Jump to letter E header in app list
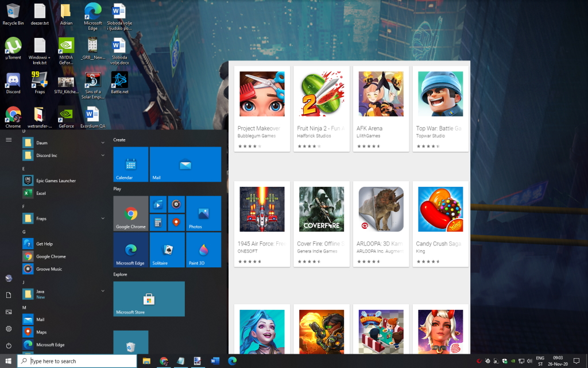 (23, 168)
